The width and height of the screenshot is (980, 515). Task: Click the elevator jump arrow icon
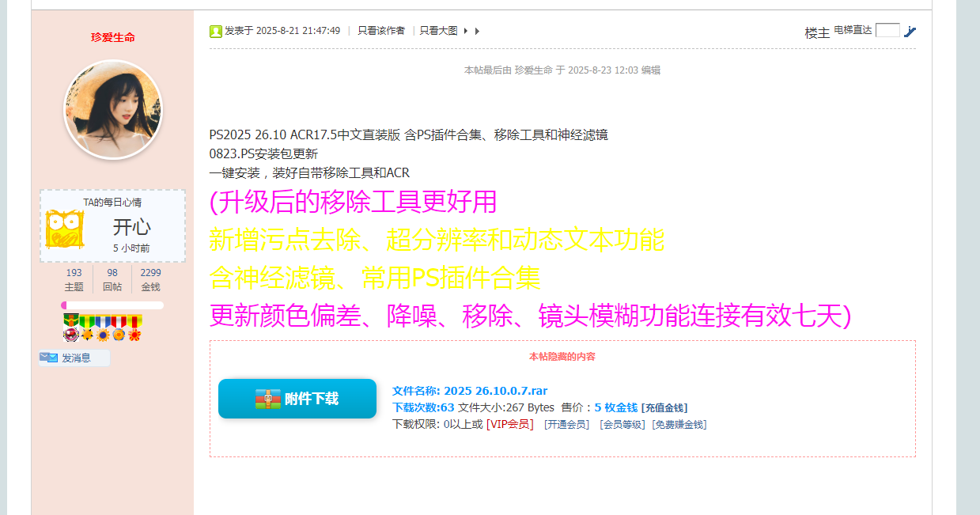910,32
